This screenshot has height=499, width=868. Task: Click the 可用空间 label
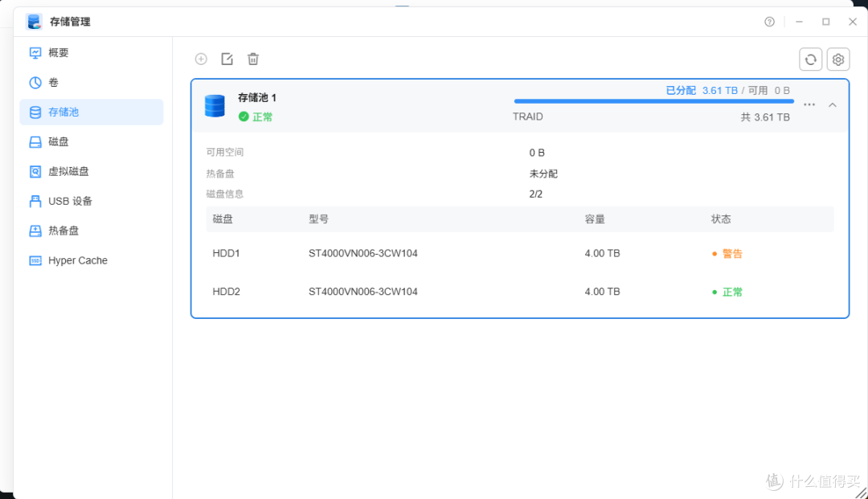point(225,152)
